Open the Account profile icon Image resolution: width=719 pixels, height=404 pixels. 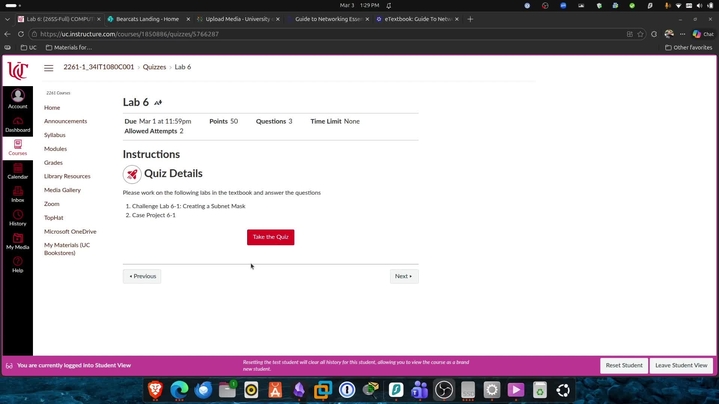coord(17,99)
